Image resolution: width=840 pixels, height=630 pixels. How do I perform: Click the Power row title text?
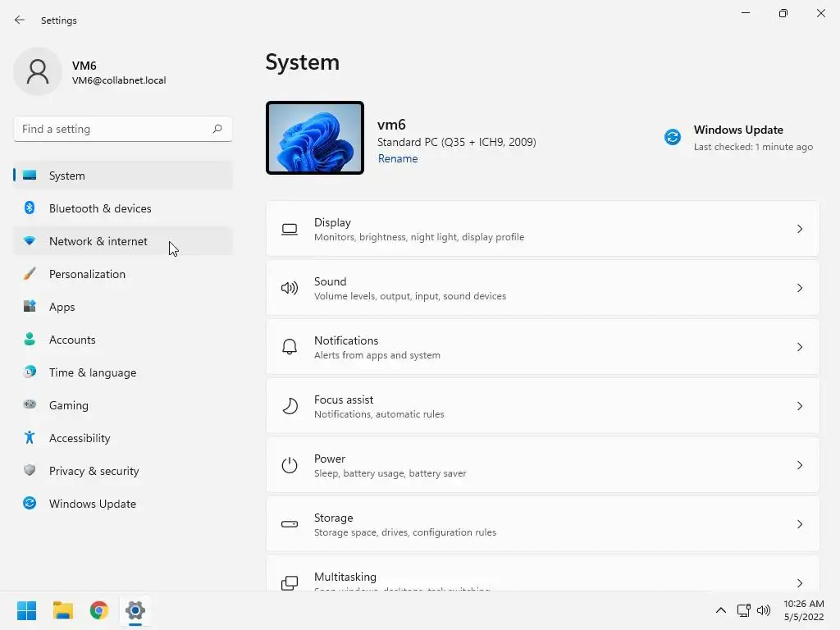tap(330, 459)
